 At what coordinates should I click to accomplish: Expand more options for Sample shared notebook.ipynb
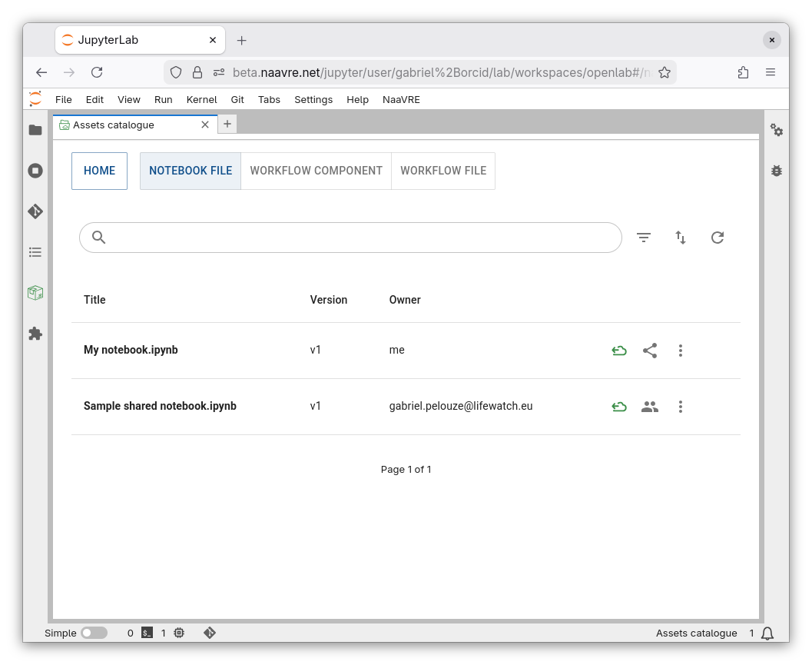[x=681, y=407]
